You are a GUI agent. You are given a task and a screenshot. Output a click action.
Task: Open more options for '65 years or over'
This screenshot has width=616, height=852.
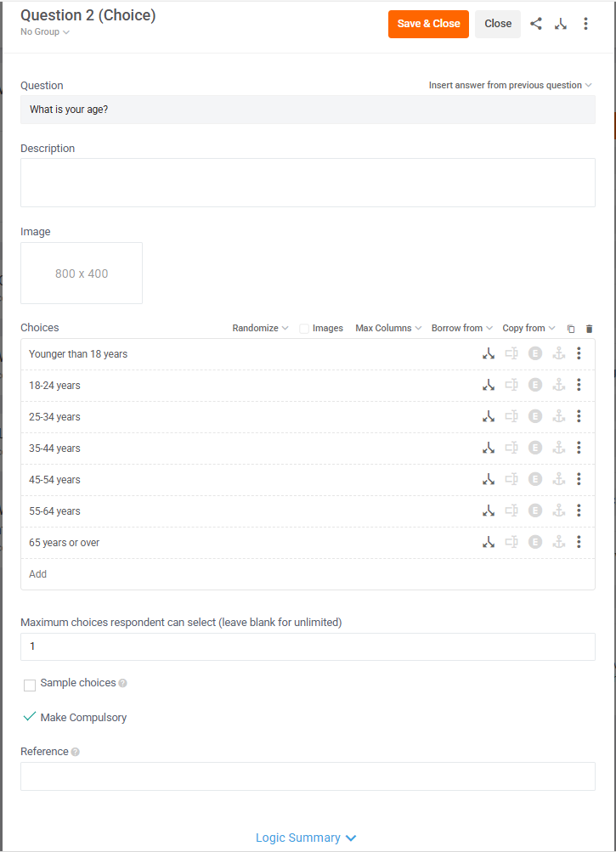(x=579, y=542)
